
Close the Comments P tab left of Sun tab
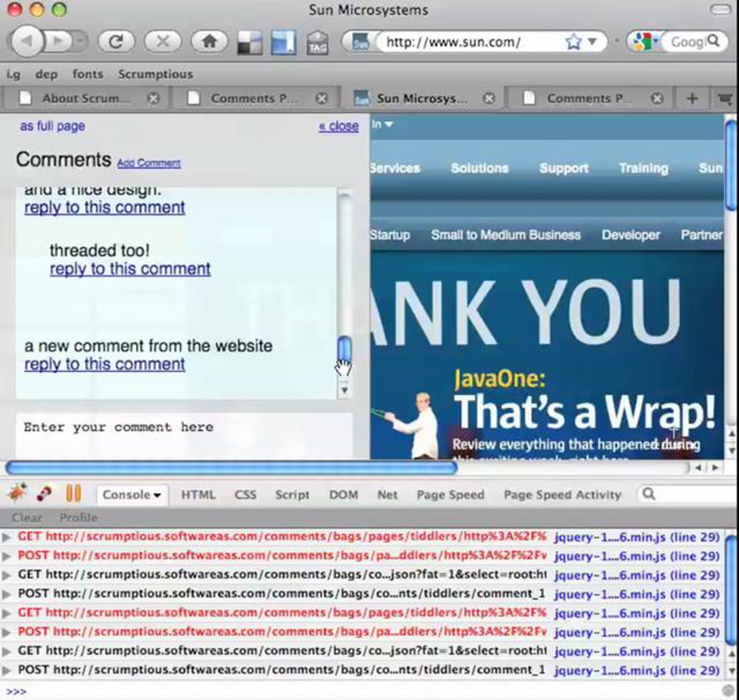[x=321, y=98]
